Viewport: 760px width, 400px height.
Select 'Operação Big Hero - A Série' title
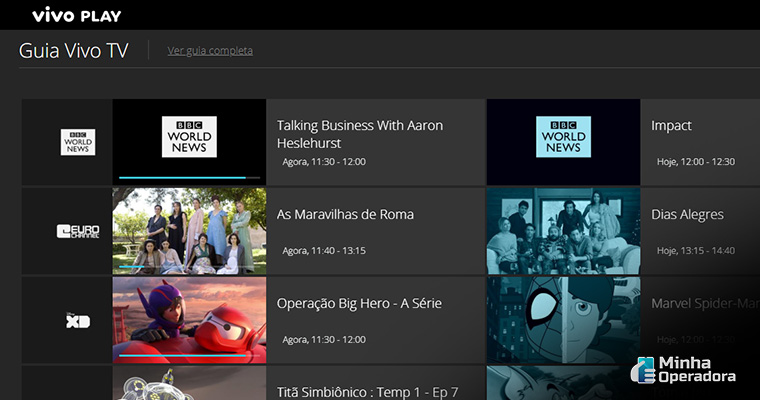(359, 304)
